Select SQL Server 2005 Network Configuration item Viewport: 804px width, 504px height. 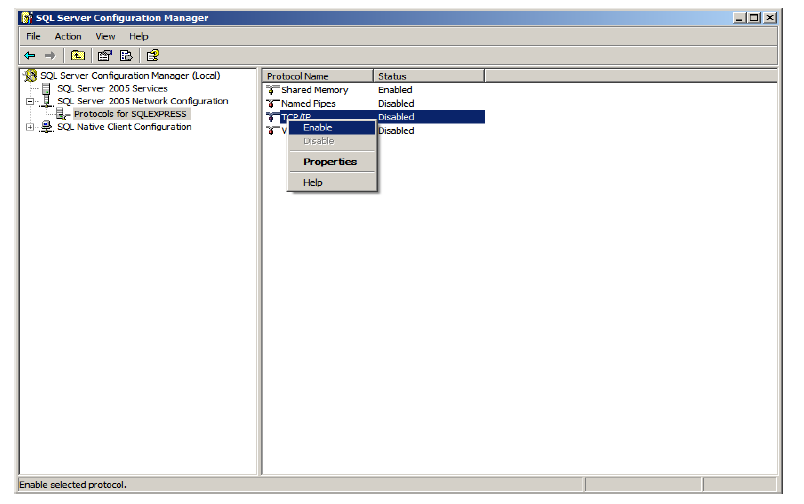click(x=143, y=101)
